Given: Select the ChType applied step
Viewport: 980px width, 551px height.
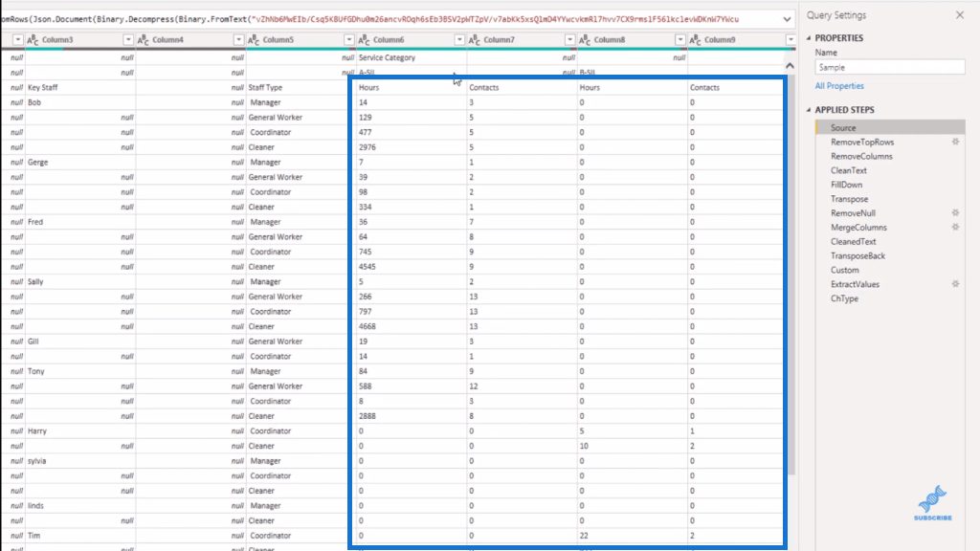Looking at the screenshot, I should point(844,298).
